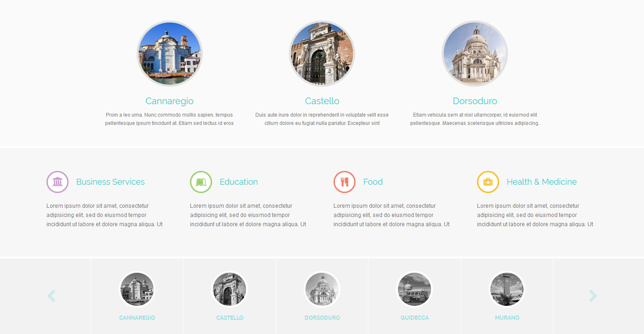Click the GUIDECCA carousel label
Image resolution: width=644 pixels, height=334 pixels.
click(x=414, y=318)
